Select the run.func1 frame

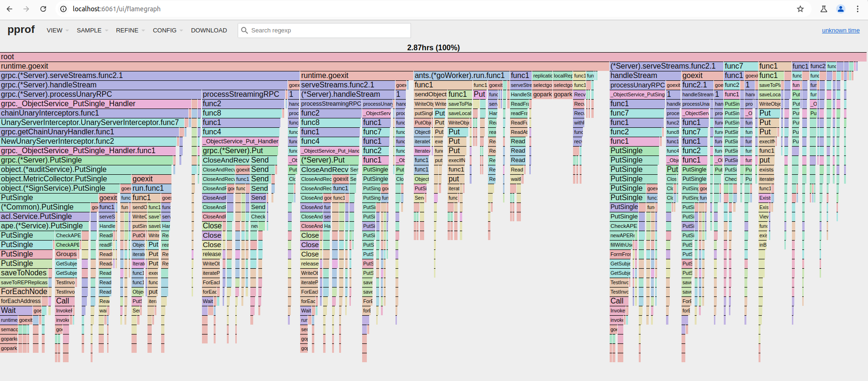pos(151,188)
